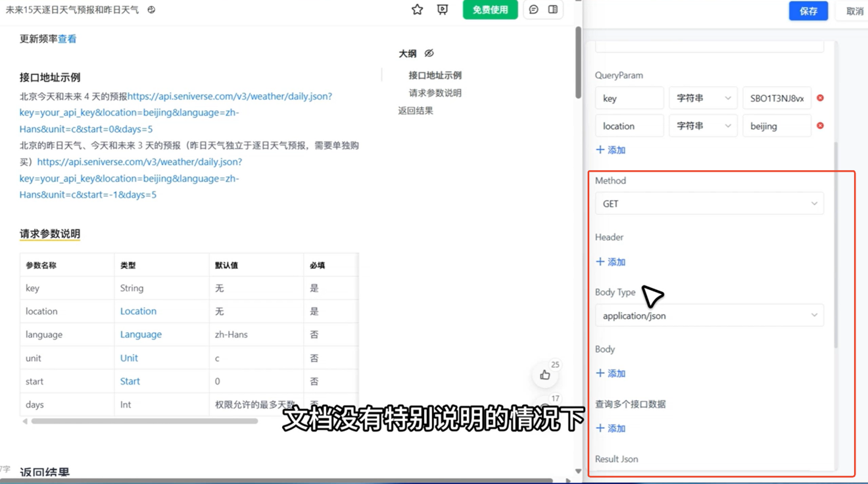Delete the key query parameter row
Image resolution: width=868 pixels, height=484 pixels.
pyautogui.click(x=820, y=98)
